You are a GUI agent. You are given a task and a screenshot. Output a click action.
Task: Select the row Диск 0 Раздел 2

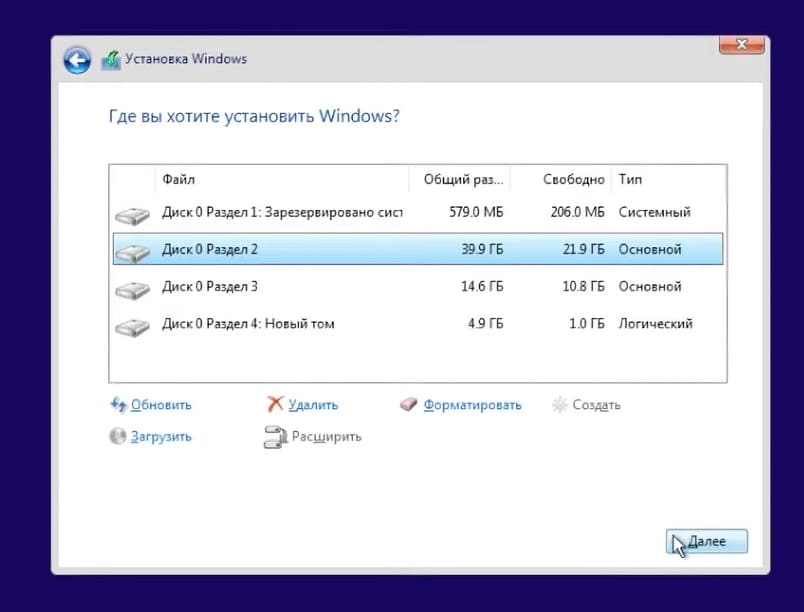418,249
